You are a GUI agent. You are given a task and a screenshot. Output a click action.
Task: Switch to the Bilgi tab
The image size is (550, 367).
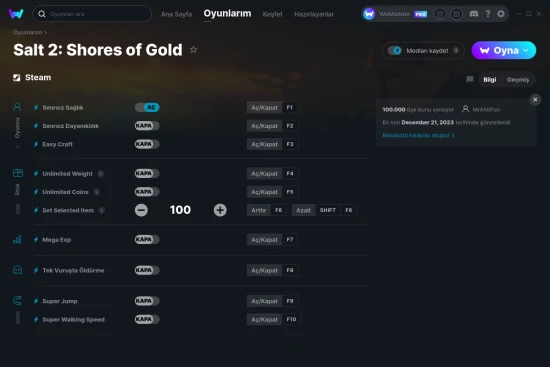490,80
